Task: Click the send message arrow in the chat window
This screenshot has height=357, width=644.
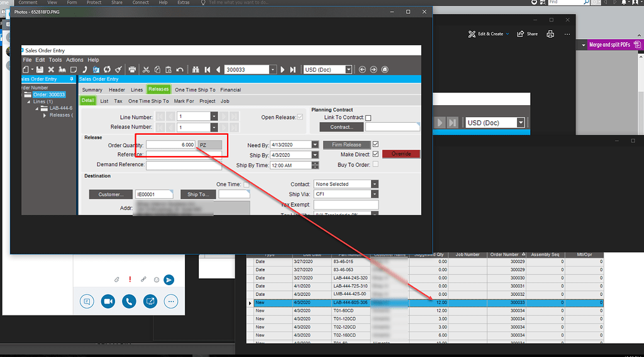Action: click(169, 280)
